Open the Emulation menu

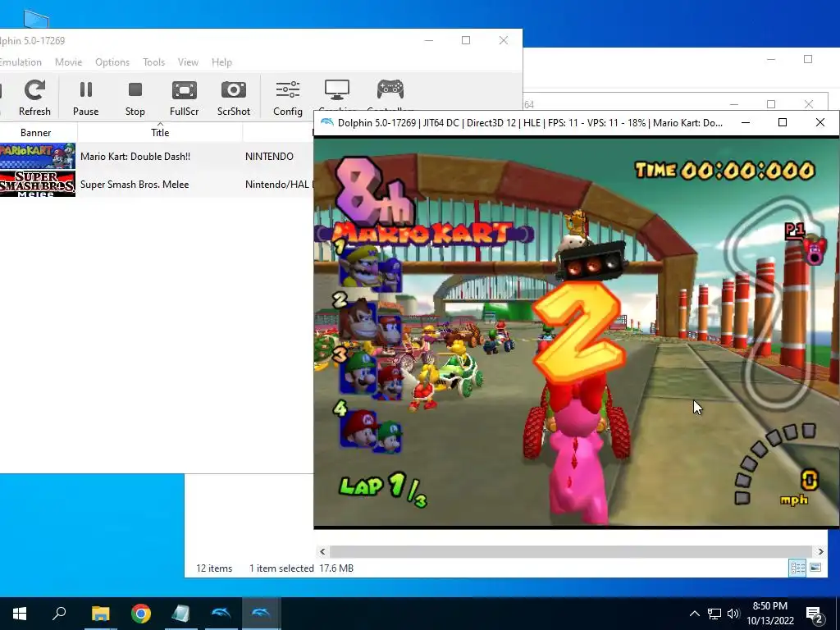21,62
